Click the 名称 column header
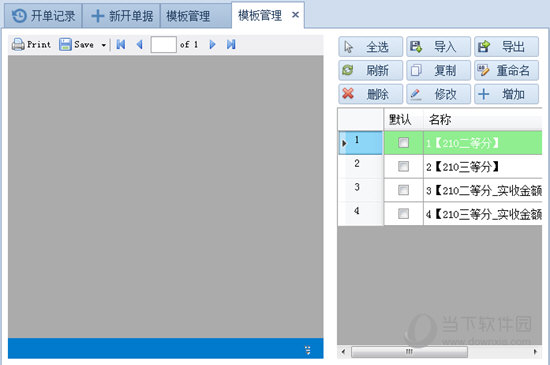Viewport: 550px width, 365px height. pyautogui.click(x=483, y=120)
